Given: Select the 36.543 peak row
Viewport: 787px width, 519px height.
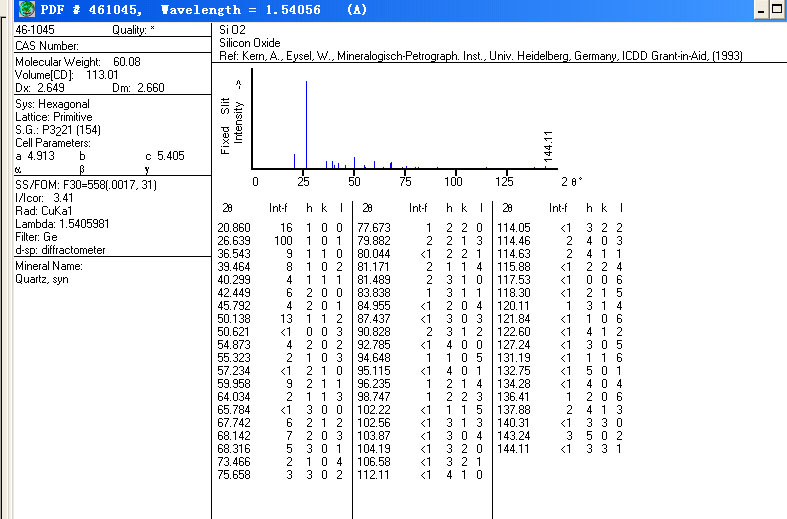Looking at the screenshot, I should pos(281,253).
